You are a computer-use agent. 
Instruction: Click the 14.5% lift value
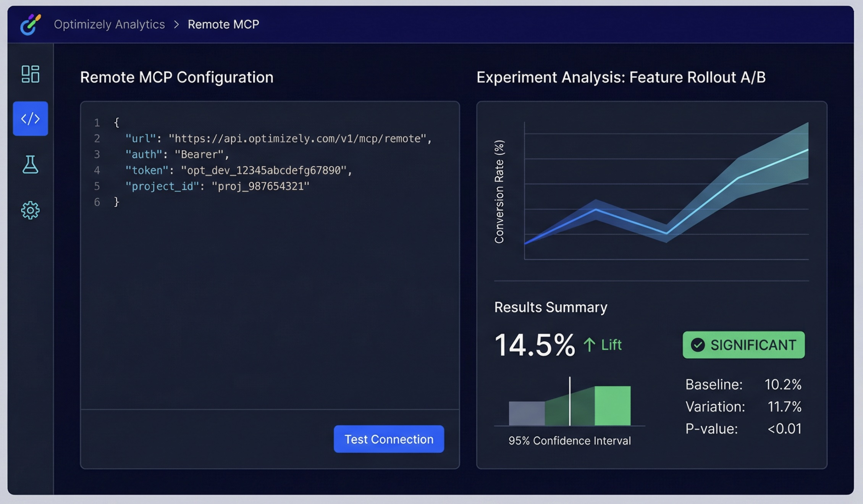click(535, 345)
